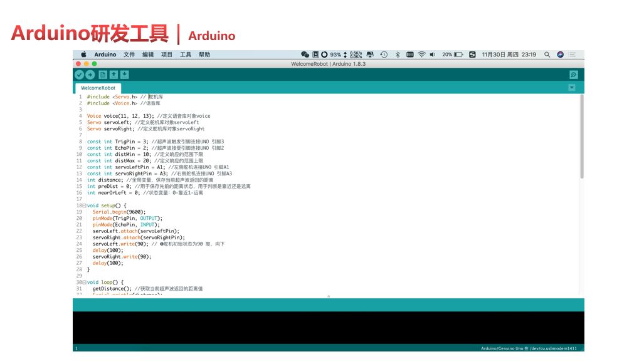Open the tab options dropdown arrow
Viewport: 644px width, 364px height.
(571, 88)
